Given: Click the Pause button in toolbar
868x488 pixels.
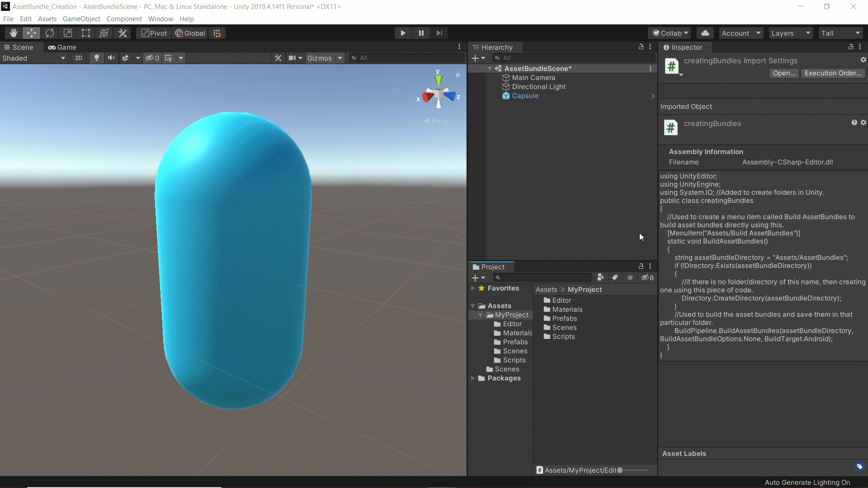Looking at the screenshot, I should click(x=421, y=33).
